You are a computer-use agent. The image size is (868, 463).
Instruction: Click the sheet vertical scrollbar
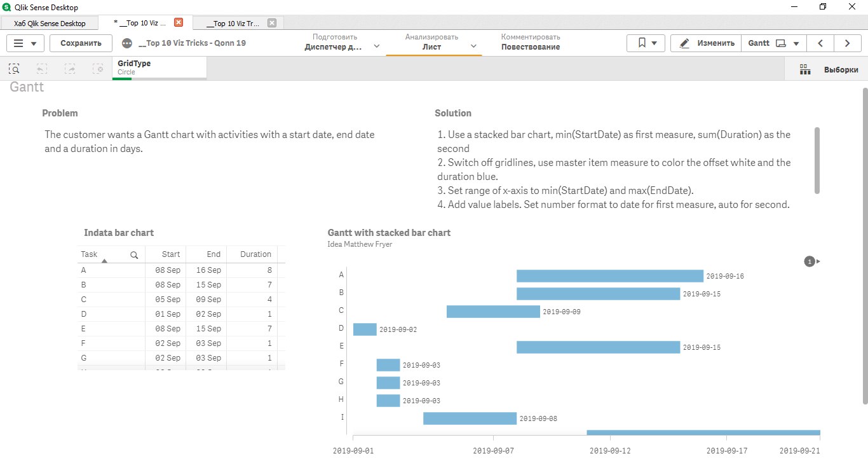[865, 245]
